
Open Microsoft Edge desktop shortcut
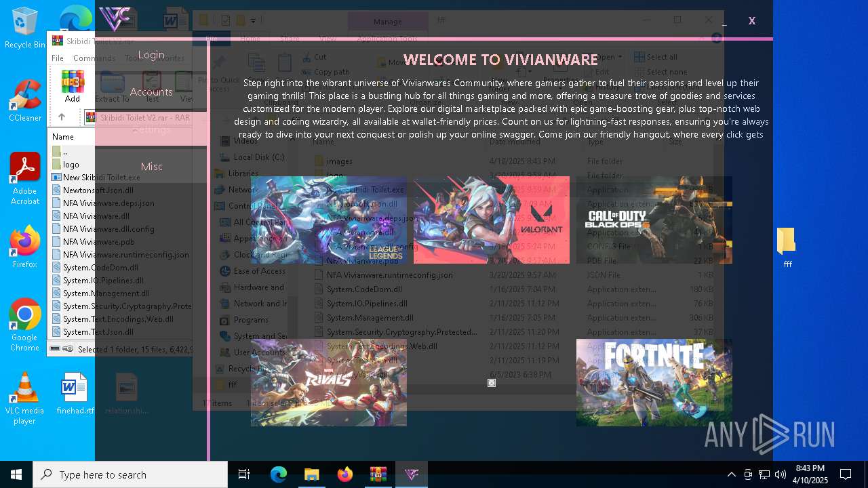tap(75, 19)
